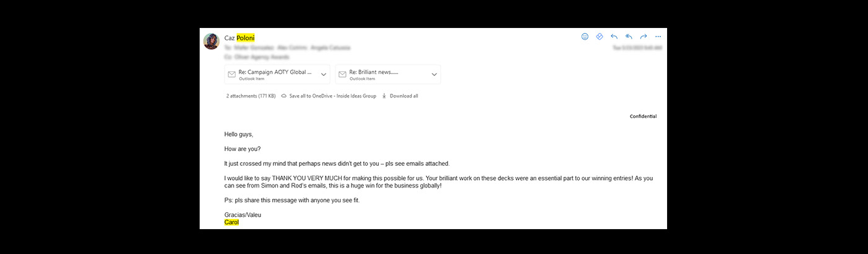Reply all with the double-arrow icon
Screen dimensions: 868x254
tap(629, 37)
